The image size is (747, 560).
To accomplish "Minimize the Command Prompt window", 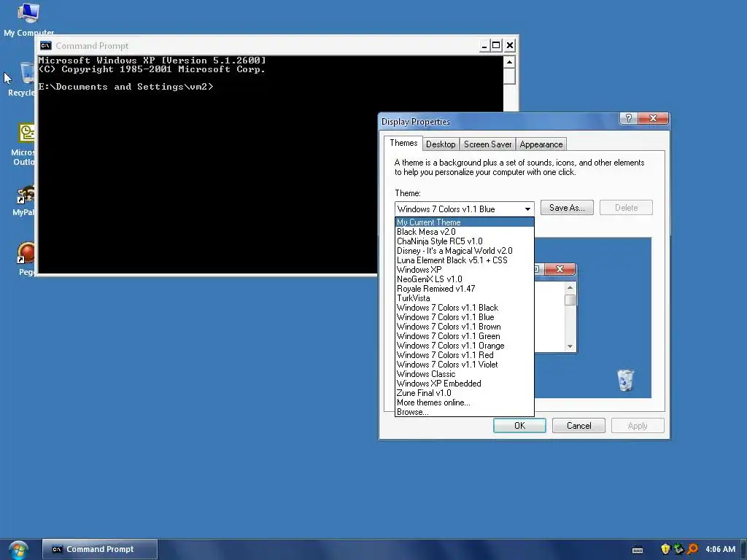I will pyautogui.click(x=484, y=46).
